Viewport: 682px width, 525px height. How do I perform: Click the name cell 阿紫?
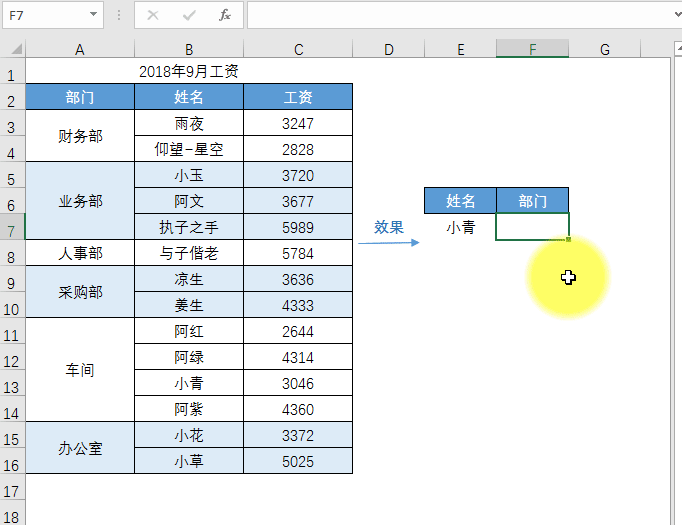tap(189, 409)
